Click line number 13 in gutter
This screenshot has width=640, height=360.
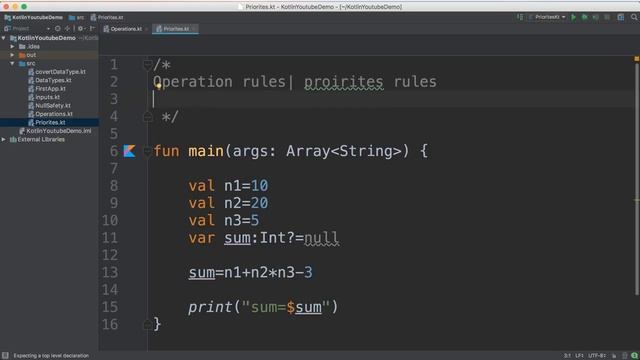110,272
